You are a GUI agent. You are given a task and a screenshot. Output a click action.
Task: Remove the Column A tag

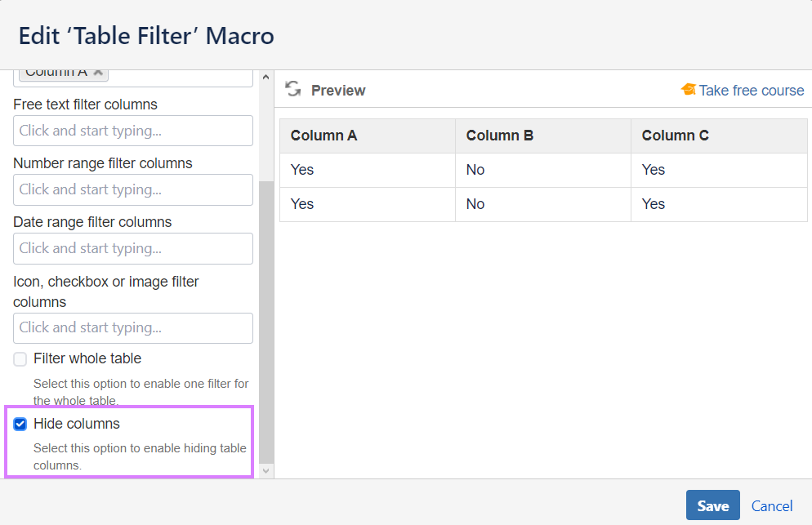point(98,72)
